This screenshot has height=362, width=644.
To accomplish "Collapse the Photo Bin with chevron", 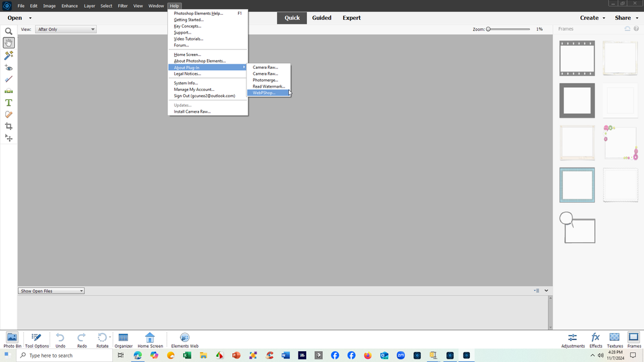I will [x=546, y=291].
